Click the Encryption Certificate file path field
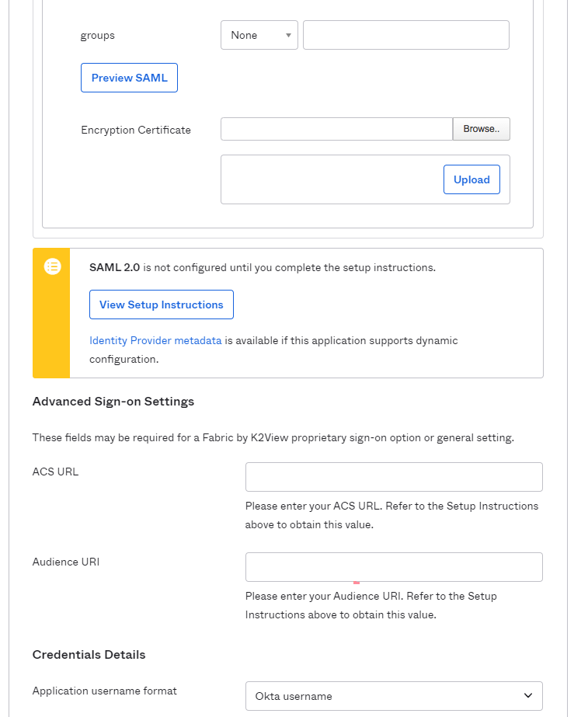This screenshot has width=588, height=717. coord(336,129)
